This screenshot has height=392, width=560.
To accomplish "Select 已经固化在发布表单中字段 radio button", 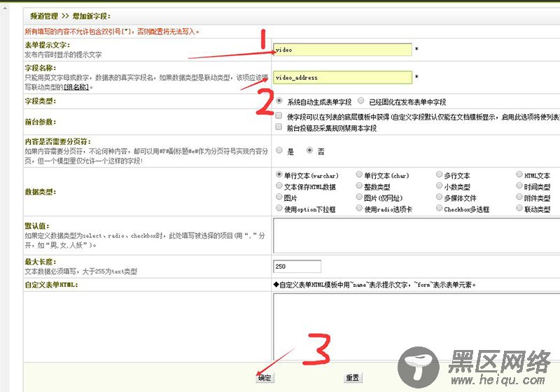I will tap(361, 101).
